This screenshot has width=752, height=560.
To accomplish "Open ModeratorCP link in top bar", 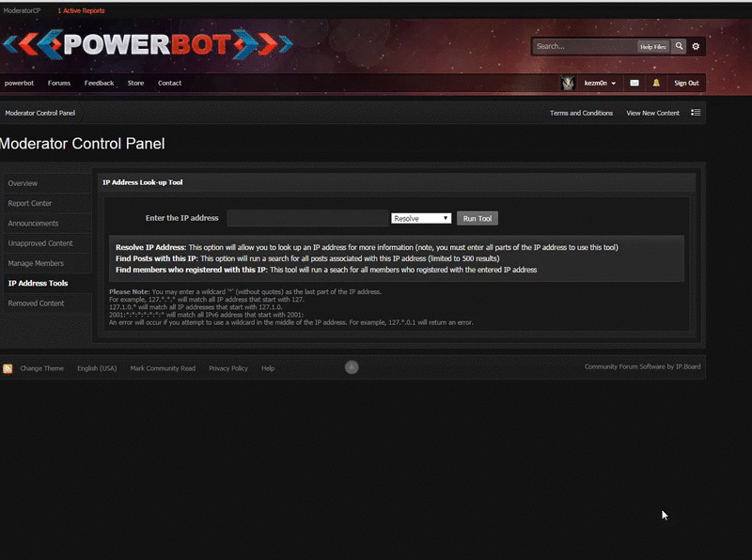I will tap(22, 10).
